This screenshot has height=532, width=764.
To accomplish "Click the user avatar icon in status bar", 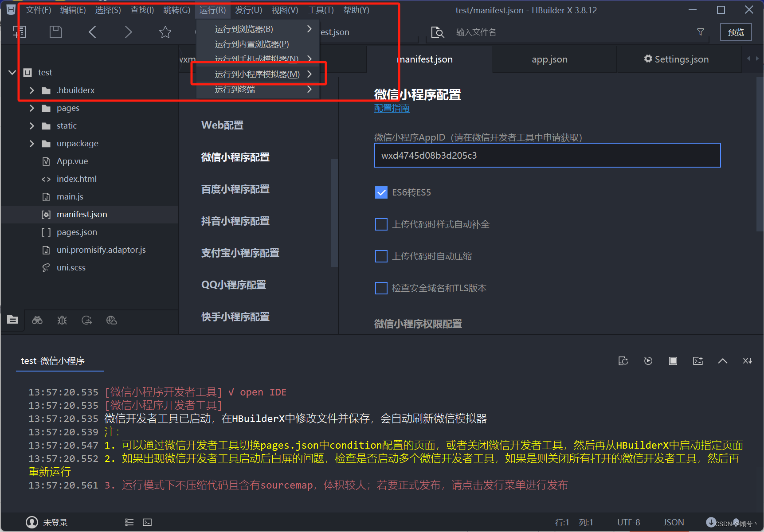I will [32, 522].
